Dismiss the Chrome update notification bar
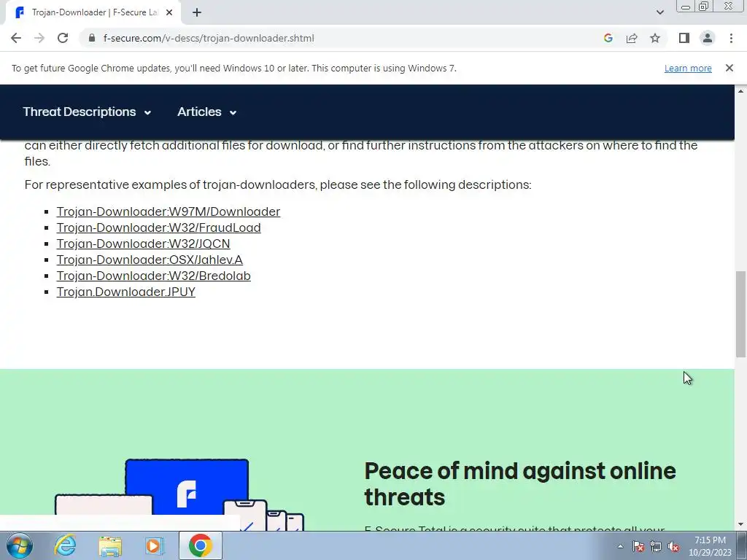The image size is (747, 560). [729, 68]
